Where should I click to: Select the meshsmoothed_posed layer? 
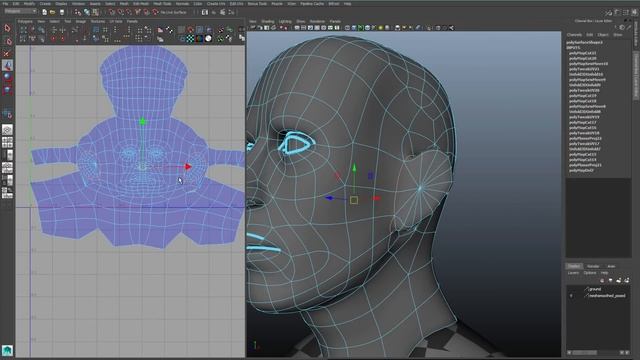pos(607,296)
